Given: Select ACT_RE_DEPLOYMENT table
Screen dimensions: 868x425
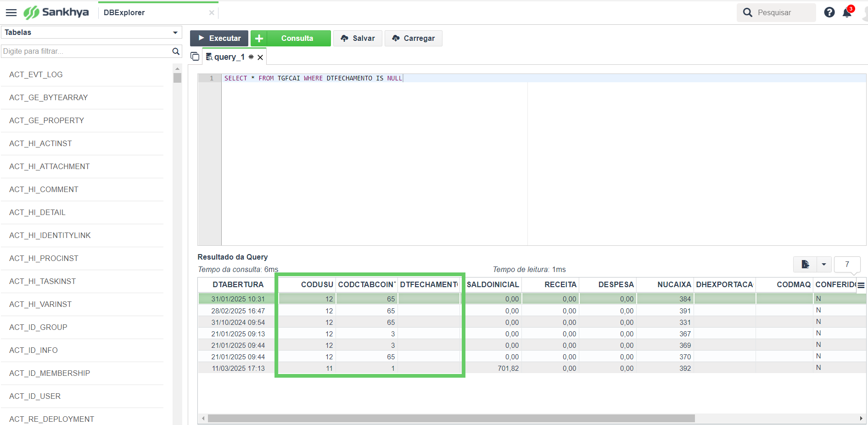Looking at the screenshot, I should click(x=51, y=419).
